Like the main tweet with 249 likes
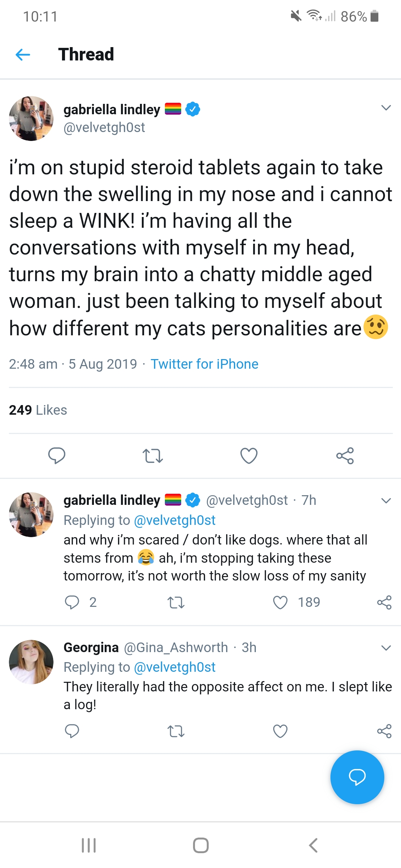 tap(249, 456)
